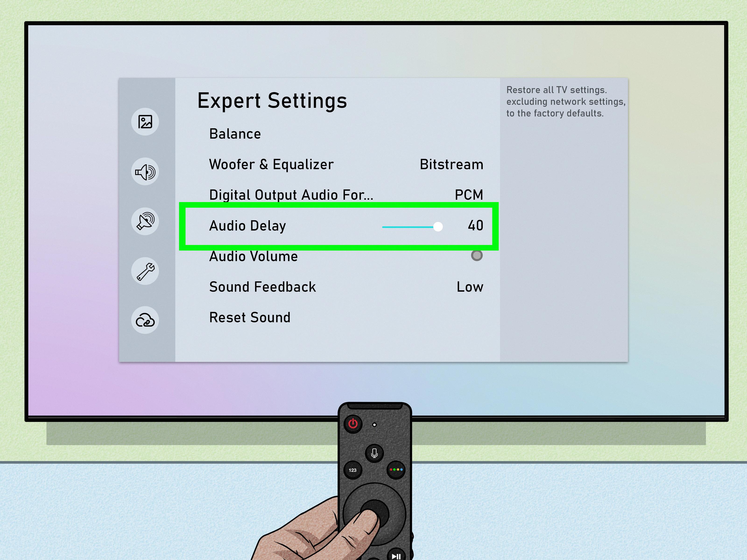Click the Expert Settings heading
747x560 pixels.
[x=272, y=101]
